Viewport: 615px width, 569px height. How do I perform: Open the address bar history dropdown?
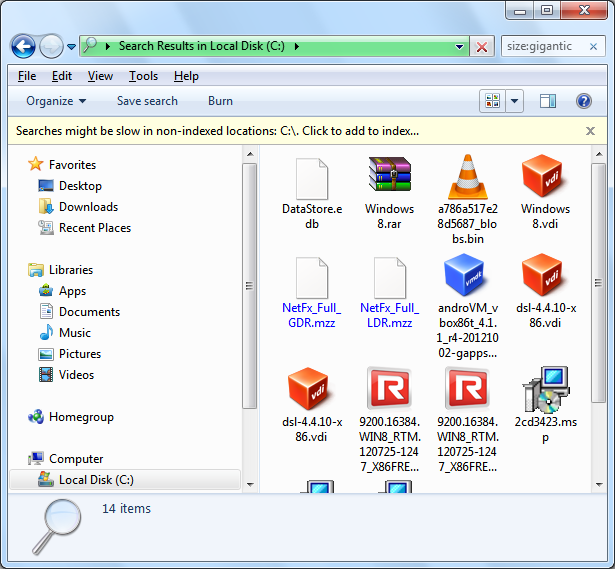tap(460, 46)
